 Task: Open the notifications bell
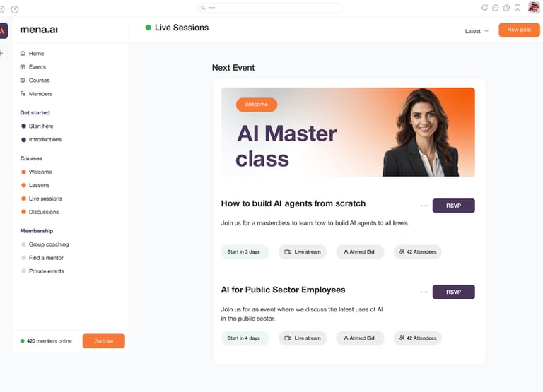pos(484,8)
